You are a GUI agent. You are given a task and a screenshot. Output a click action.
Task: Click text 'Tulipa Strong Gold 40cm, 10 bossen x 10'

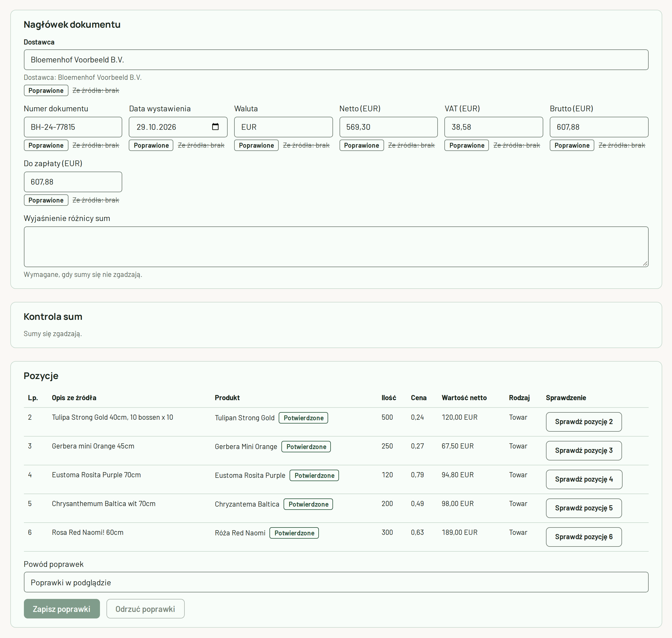pyautogui.click(x=112, y=417)
